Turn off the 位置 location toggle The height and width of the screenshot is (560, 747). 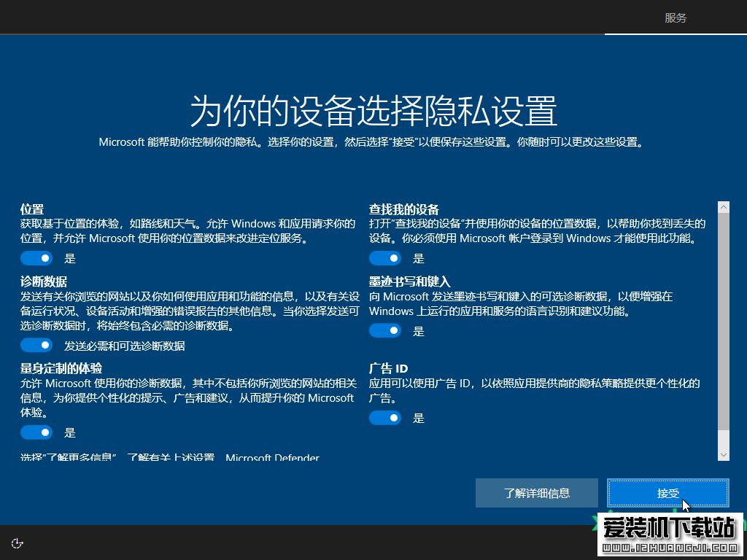[x=36, y=258]
